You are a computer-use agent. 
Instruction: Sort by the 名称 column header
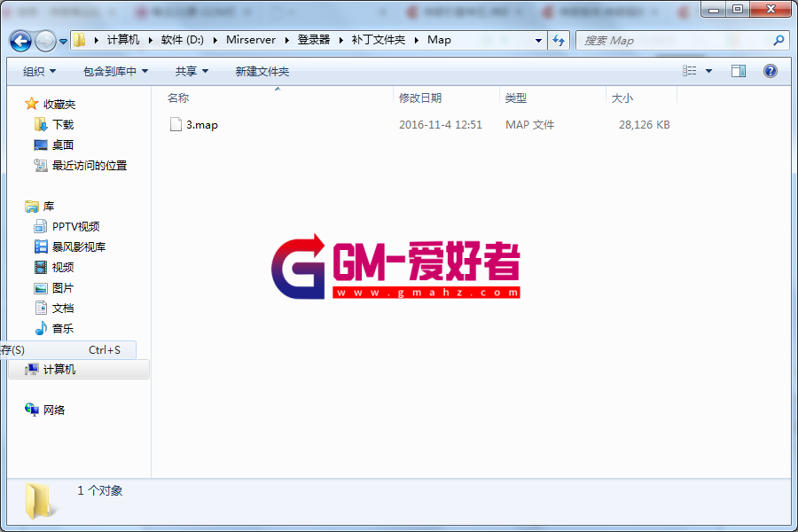178,98
